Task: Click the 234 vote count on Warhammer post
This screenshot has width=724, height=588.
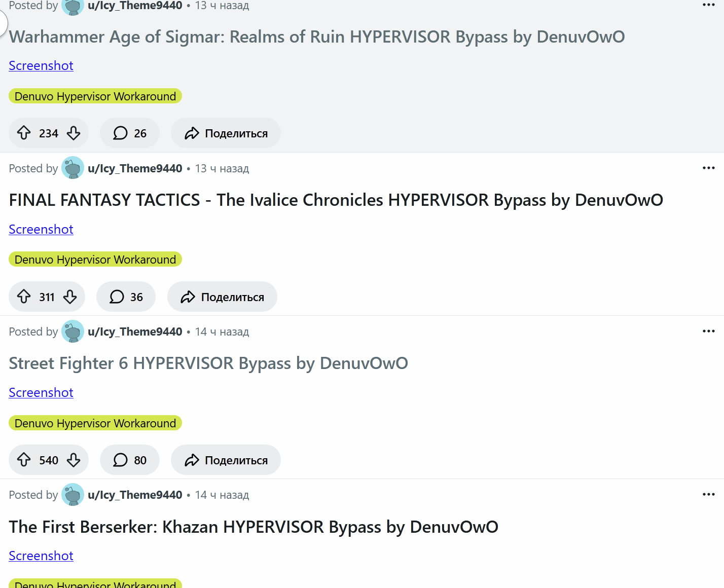Action: click(49, 134)
